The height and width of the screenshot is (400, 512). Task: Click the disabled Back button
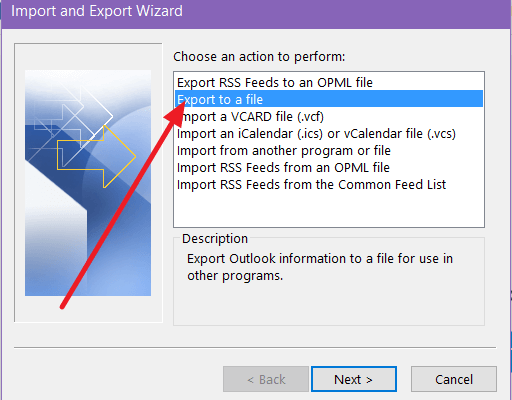pos(266,379)
